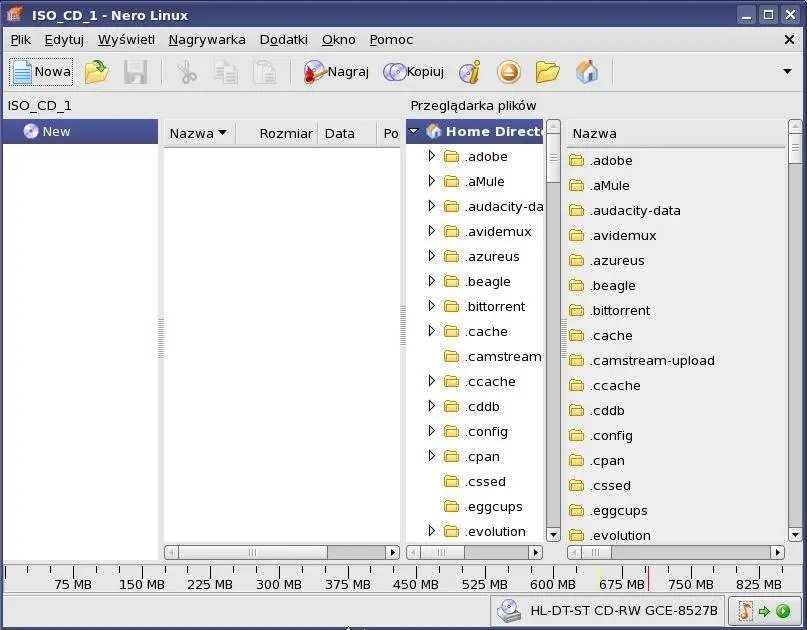The width and height of the screenshot is (807, 630).
Task: Select recorder HL-DT-ST CD-RW GCE-8527B
Action: pos(607,611)
